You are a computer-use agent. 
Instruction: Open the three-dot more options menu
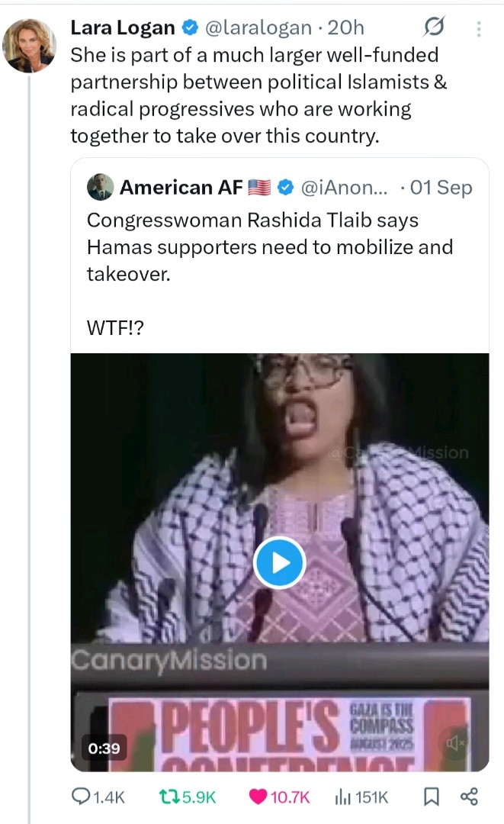point(479,29)
